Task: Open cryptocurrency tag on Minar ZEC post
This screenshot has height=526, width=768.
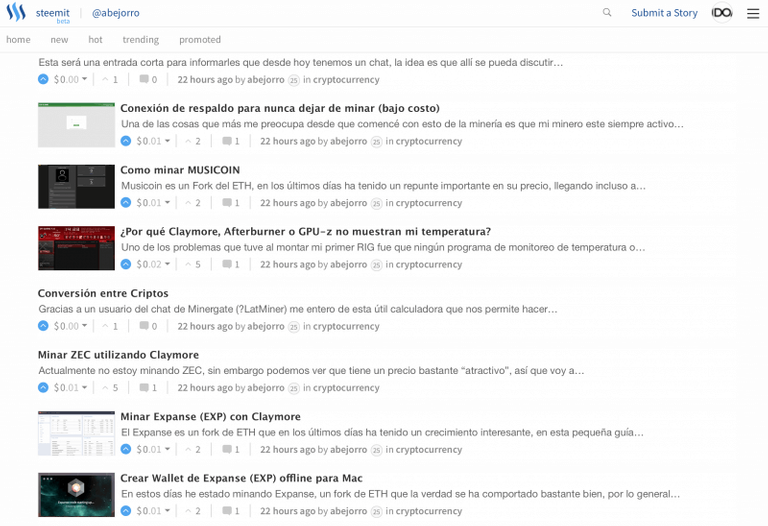Action: click(346, 388)
